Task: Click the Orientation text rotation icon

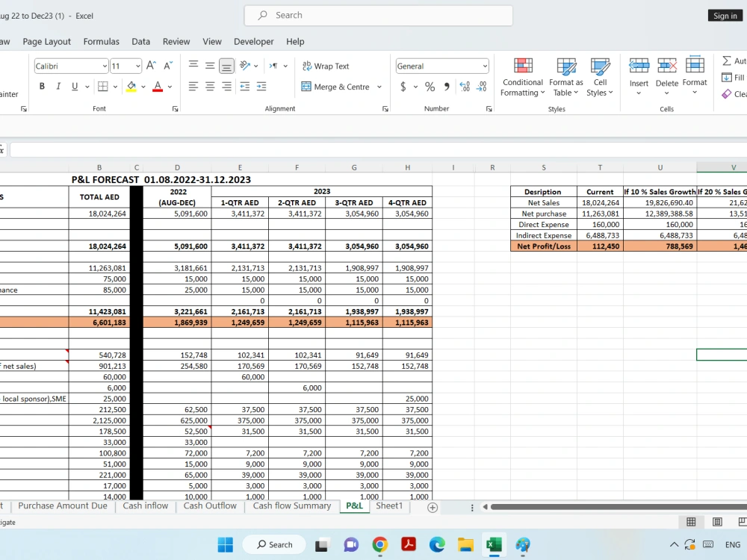Action: (x=245, y=66)
